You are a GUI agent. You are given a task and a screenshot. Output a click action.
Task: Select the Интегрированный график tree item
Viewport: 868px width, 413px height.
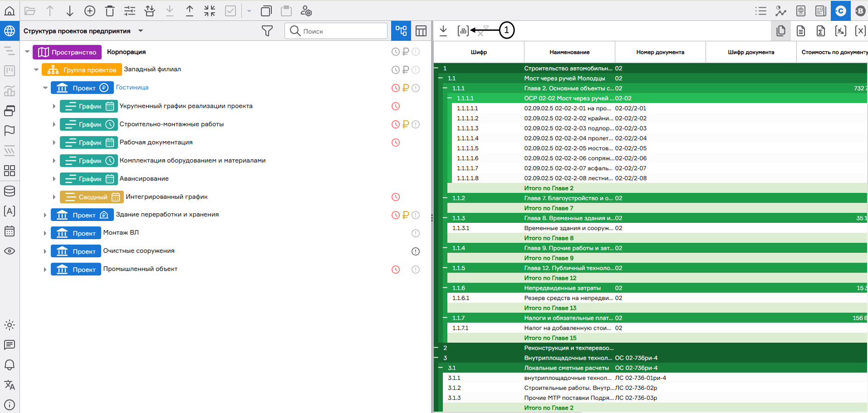(x=167, y=197)
